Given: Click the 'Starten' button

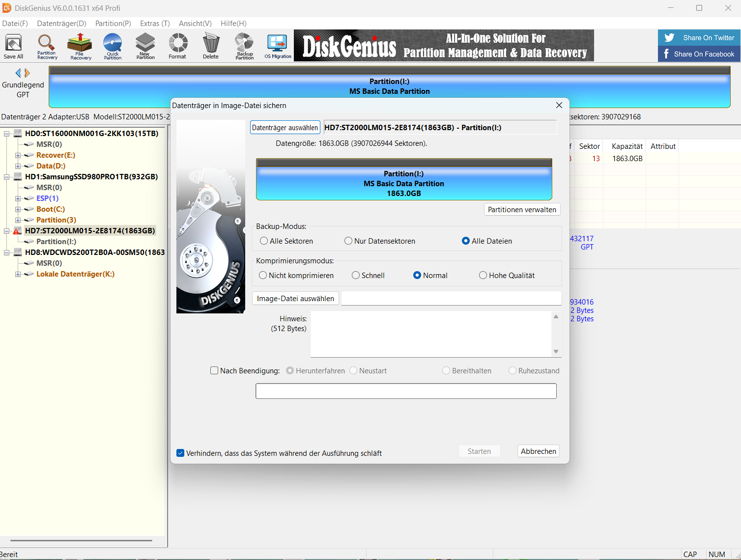Looking at the screenshot, I should coord(479,451).
